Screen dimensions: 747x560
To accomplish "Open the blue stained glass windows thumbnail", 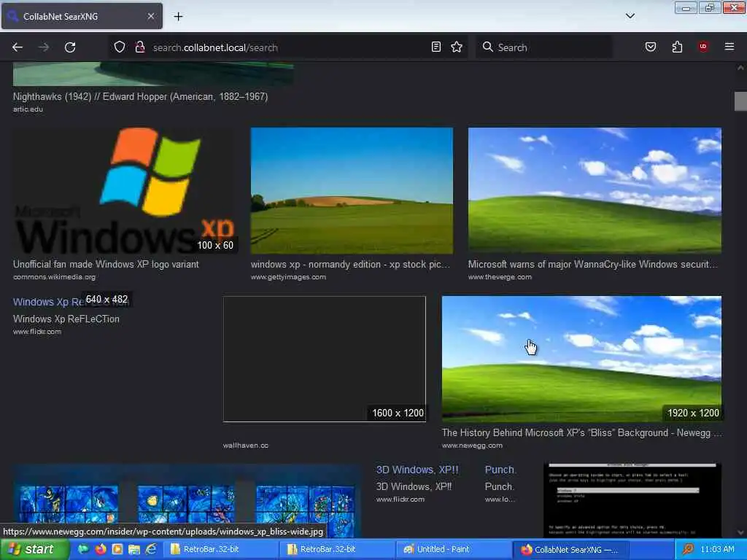I will coord(187,501).
